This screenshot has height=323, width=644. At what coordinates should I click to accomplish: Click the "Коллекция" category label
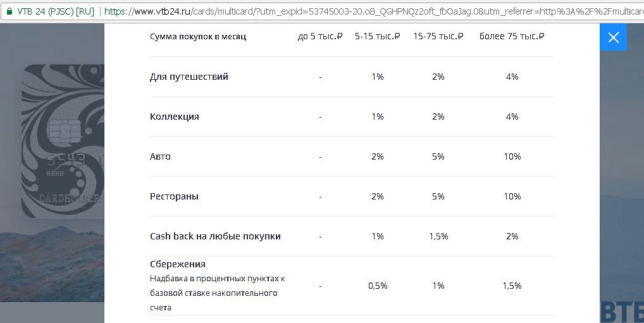click(175, 117)
